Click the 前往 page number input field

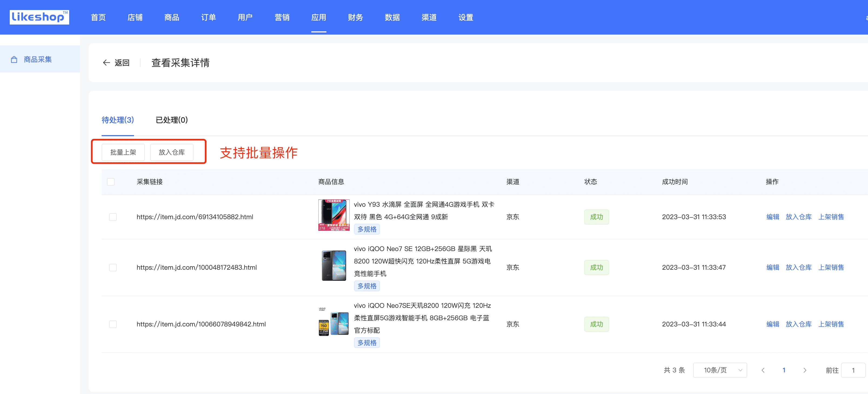pos(853,370)
